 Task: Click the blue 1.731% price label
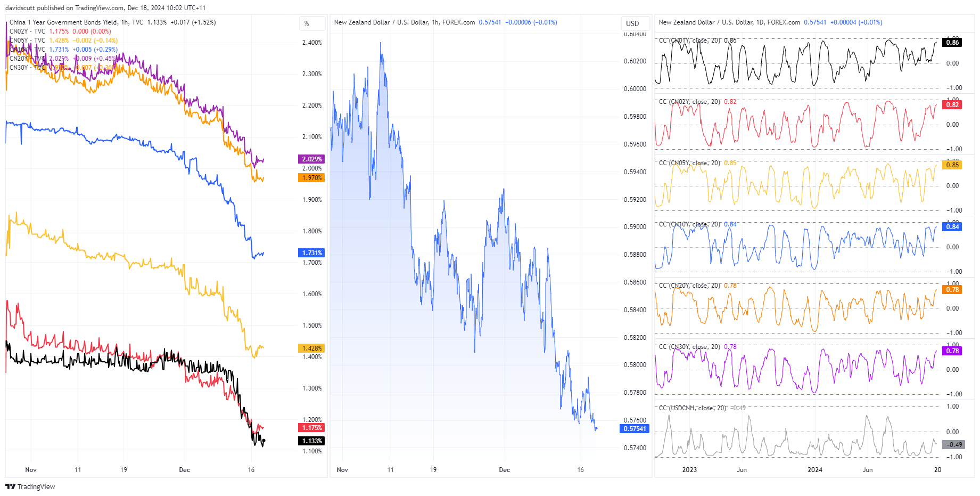(311, 253)
